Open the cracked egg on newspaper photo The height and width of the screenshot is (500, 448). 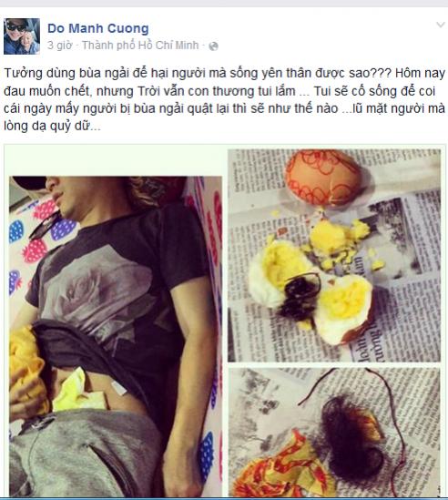point(334,256)
